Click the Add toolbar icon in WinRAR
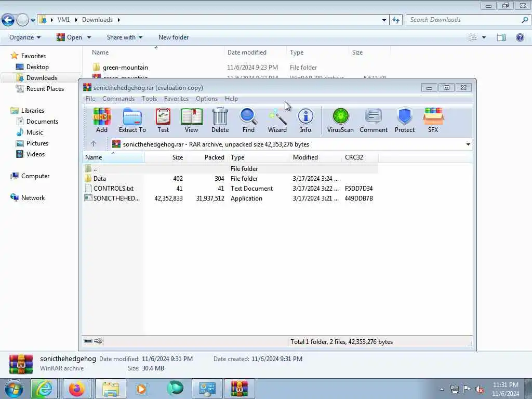The height and width of the screenshot is (399, 532). [x=102, y=120]
